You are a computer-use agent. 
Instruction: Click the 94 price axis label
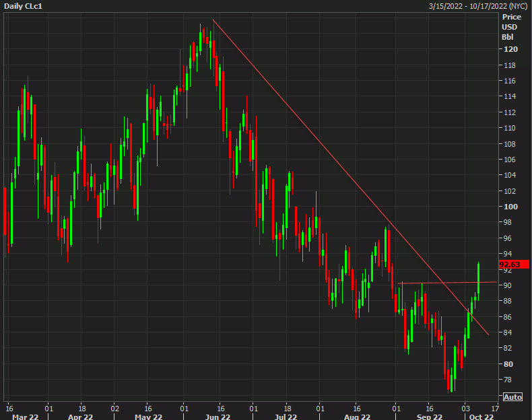[507, 254]
